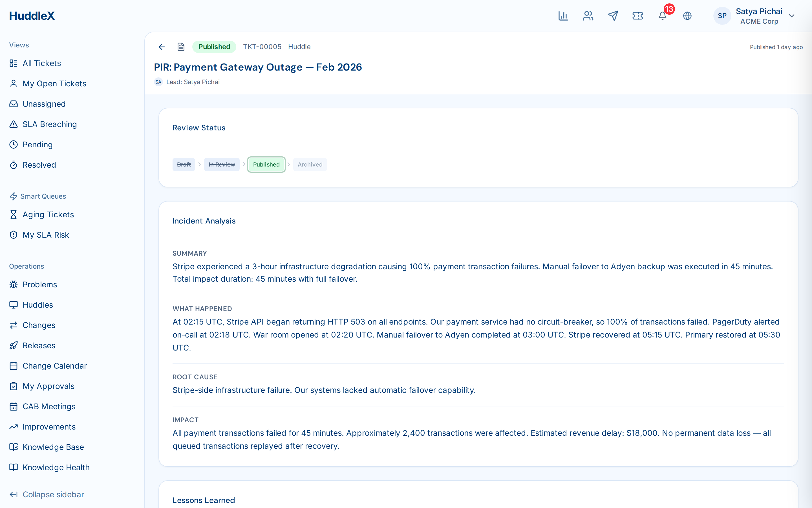
Task: Click the Incident Analysis heading
Action: click(x=204, y=221)
